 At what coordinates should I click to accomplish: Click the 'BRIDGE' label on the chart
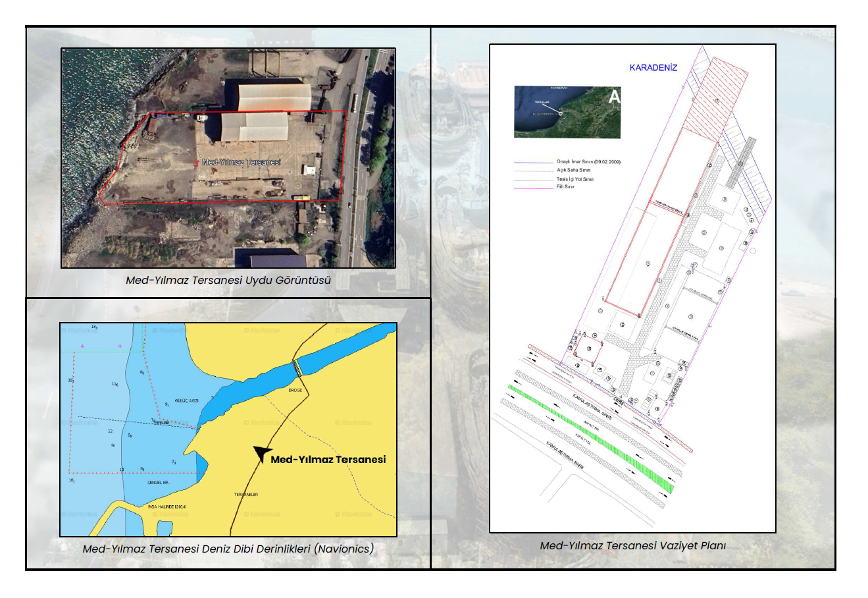point(295,391)
